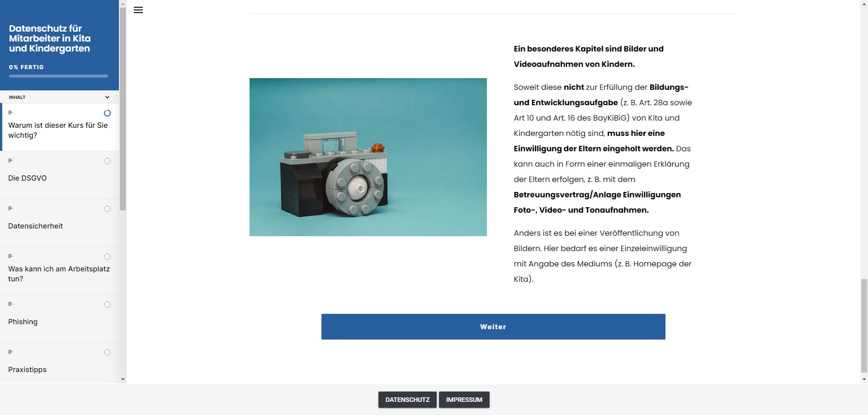Click lesson icon above 'Die DSGVO'

point(10,160)
